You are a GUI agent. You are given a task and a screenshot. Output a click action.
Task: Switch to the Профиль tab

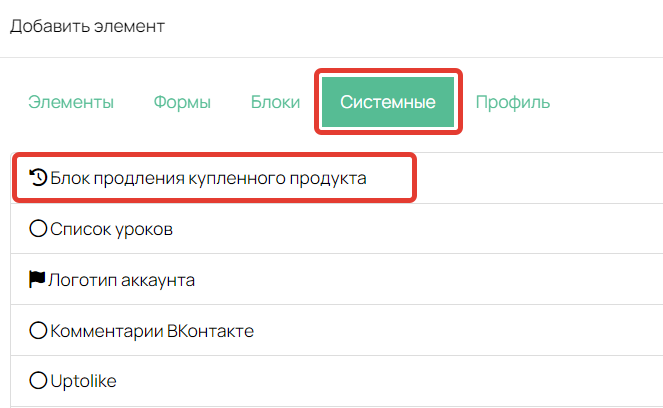[512, 102]
